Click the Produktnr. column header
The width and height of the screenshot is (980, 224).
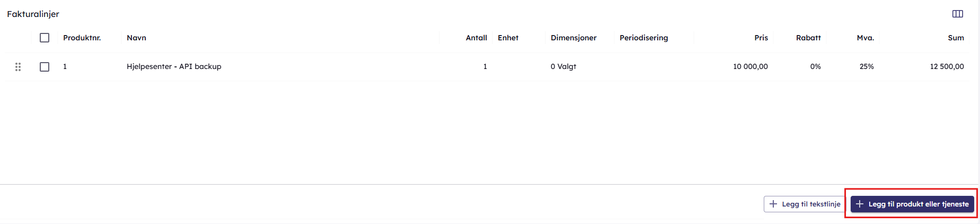(x=82, y=38)
